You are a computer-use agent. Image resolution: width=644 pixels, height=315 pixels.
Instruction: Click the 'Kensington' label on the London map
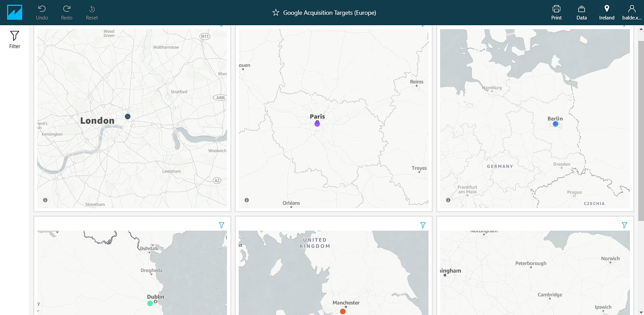pos(52,134)
